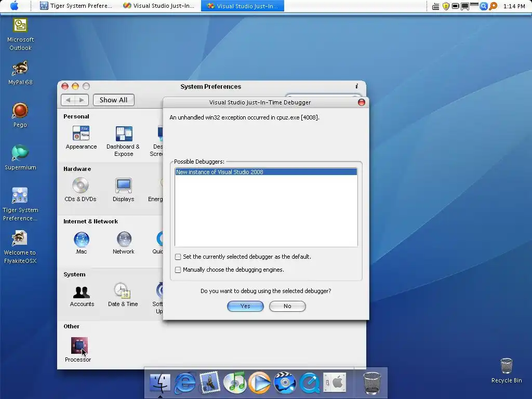Image resolution: width=532 pixels, height=399 pixels.
Task: Go back in System Preferences
Action: 68,100
